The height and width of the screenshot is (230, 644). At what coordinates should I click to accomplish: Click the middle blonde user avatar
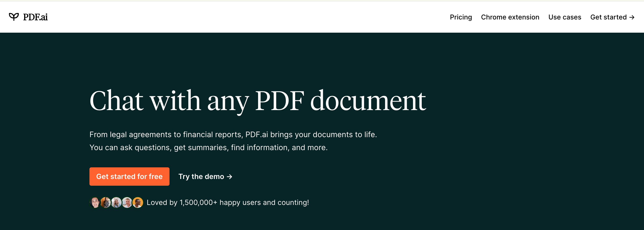(116, 202)
